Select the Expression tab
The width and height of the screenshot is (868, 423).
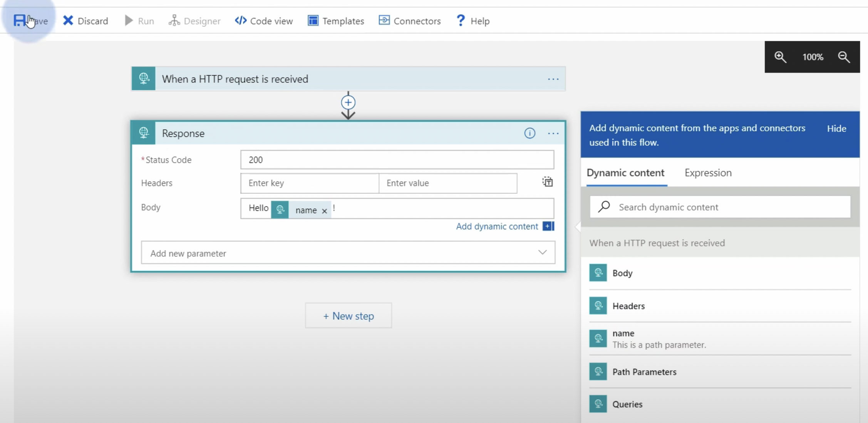[708, 173]
